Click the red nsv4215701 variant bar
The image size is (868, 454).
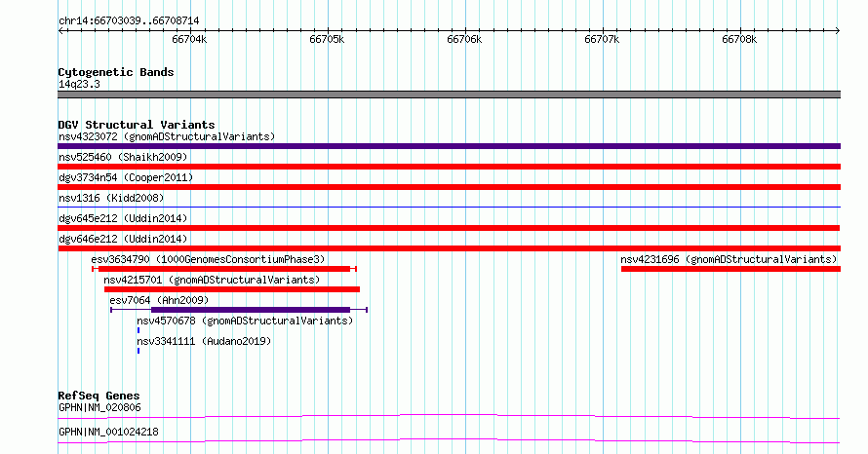(232, 289)
